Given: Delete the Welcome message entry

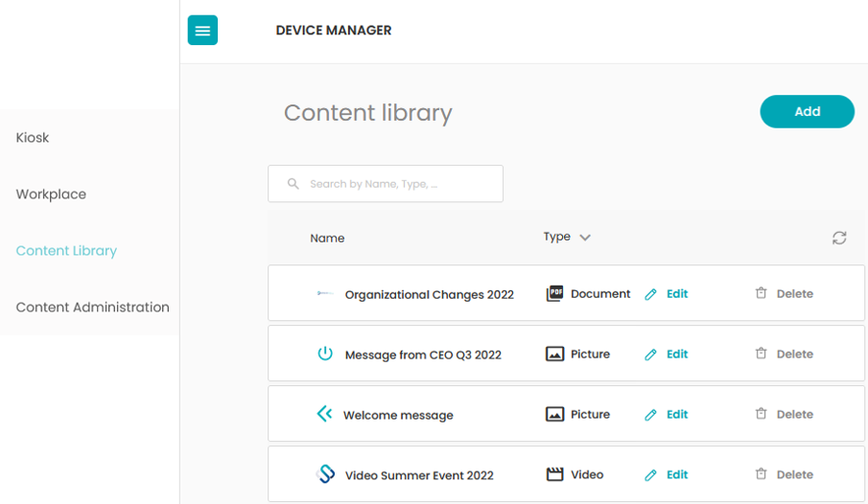Looking at the screenshot, I should (x=795, y=414).
